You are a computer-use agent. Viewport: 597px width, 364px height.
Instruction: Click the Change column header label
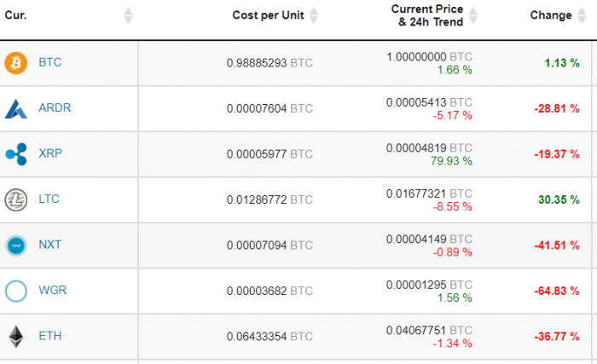[551, 15]
